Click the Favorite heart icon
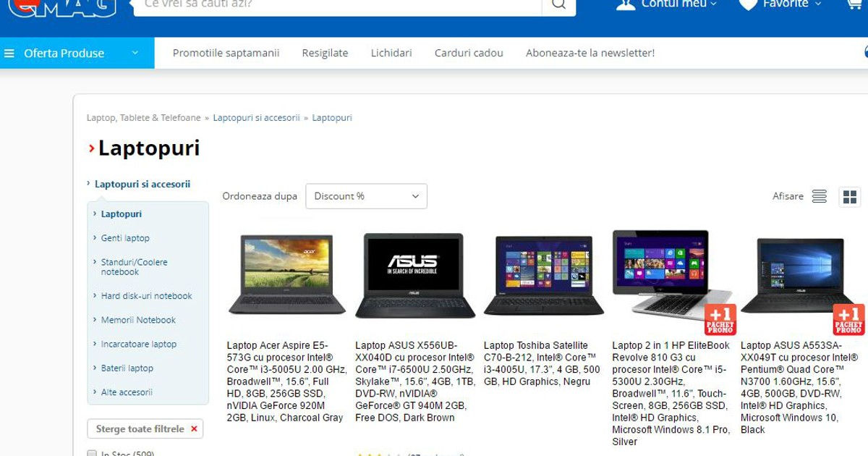 (748, 4)
